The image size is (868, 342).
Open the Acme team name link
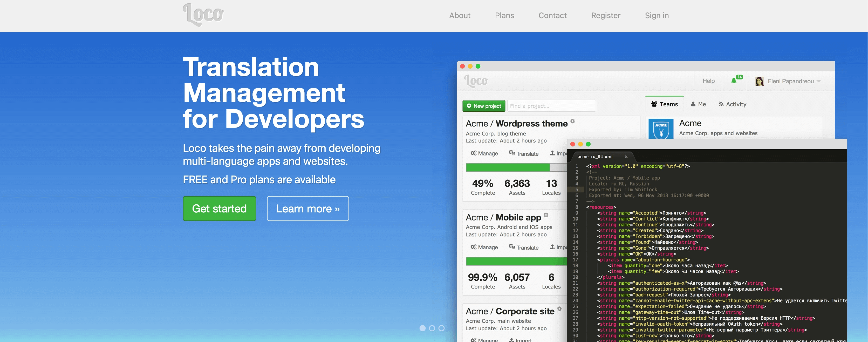(690, 123)
